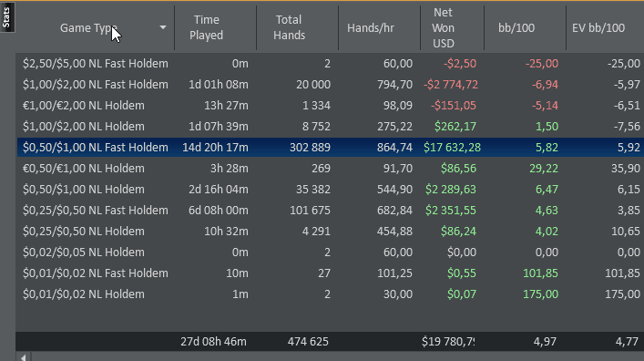Open the Stats side tab
644x361 pixels.
click(x=6, y=16)
